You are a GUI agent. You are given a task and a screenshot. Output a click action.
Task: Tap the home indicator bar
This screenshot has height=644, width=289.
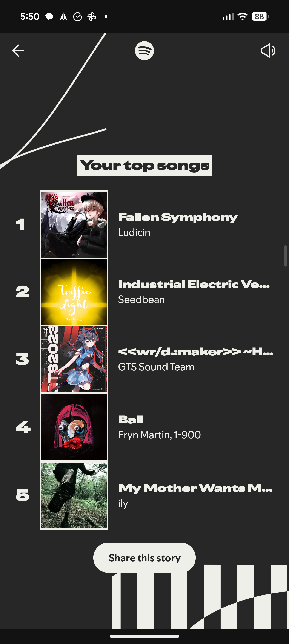(x=144, y=636)
